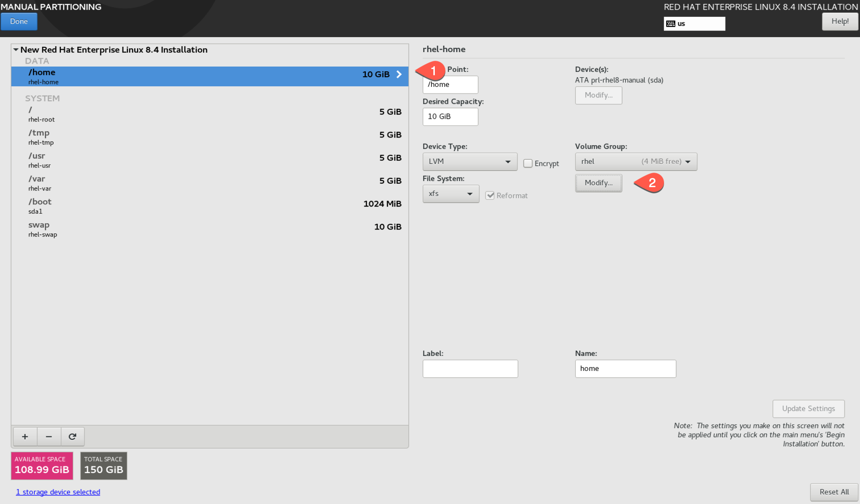Screen dimensions: 860x504
Task: Click the 1024 MiB size value
Action: pos(382,204)
